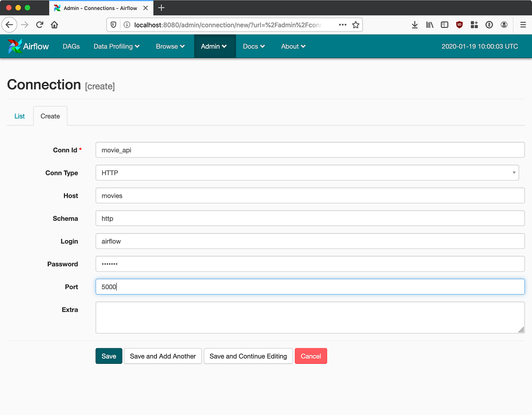The width and height of the screenshot is (532, 415).
Task: Open the Admin menu in navbar
Action: pos(214,46)
